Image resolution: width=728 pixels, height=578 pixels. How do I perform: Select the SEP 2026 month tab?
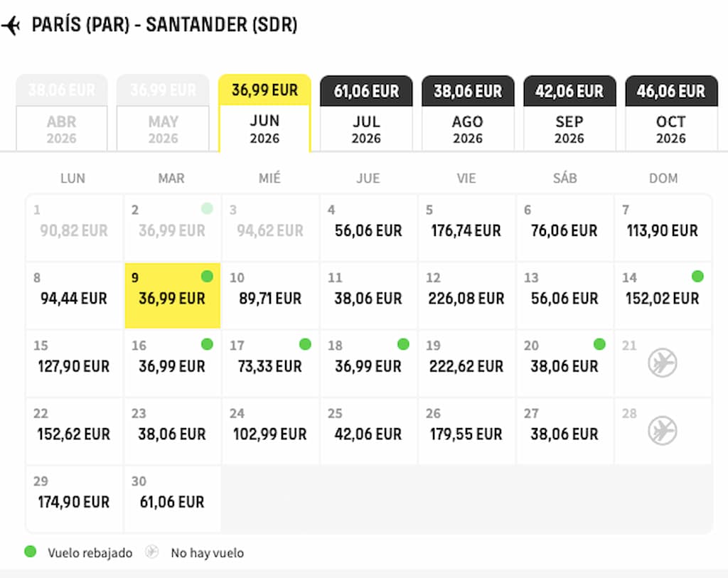[x=569, y=114]
